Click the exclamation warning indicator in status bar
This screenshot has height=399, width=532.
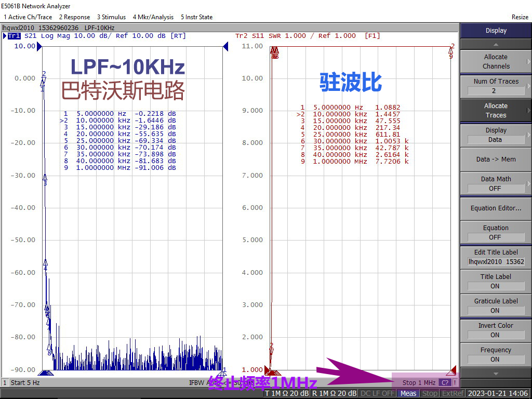pos(455,382)
